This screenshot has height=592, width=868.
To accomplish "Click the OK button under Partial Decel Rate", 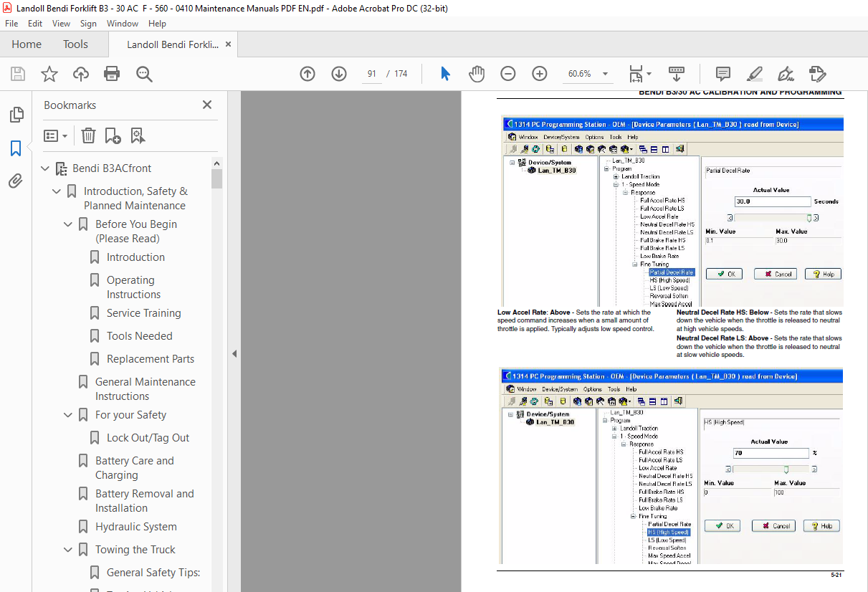I will tap(725, 274).
